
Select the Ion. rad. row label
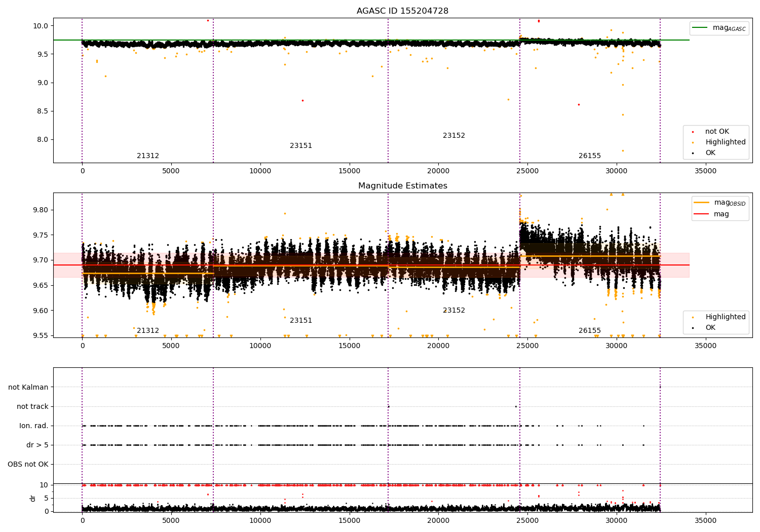point(34,426)
